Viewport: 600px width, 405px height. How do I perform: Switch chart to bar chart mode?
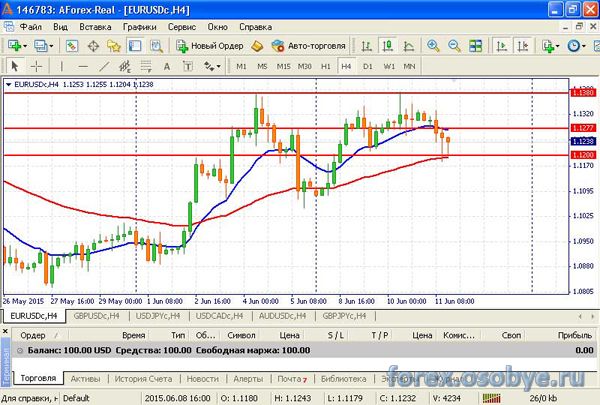(366, 46)
